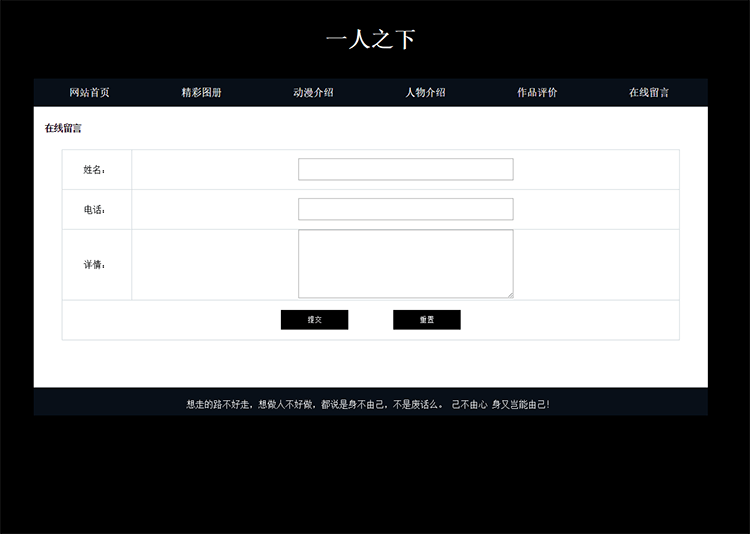Select the 动漫介绍 menu item
Screen dimensions: 750x534
pyautogui.click(x=313, y=92)
